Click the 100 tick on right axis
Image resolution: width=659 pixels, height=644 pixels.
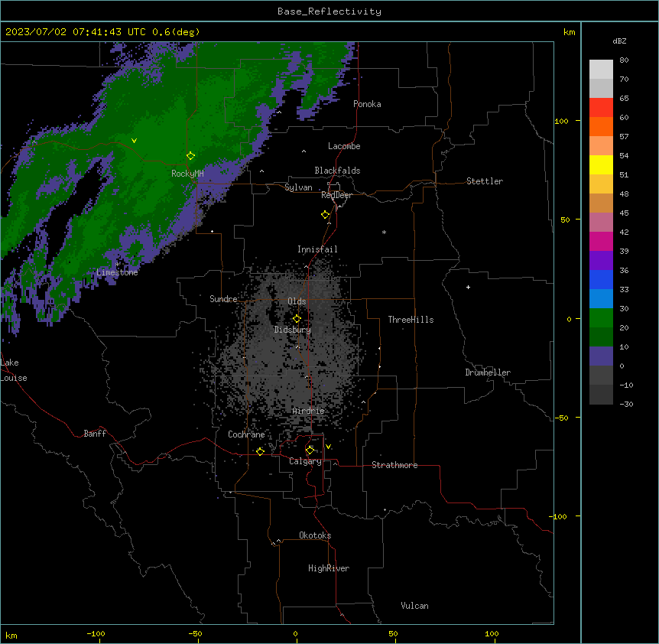561,121
